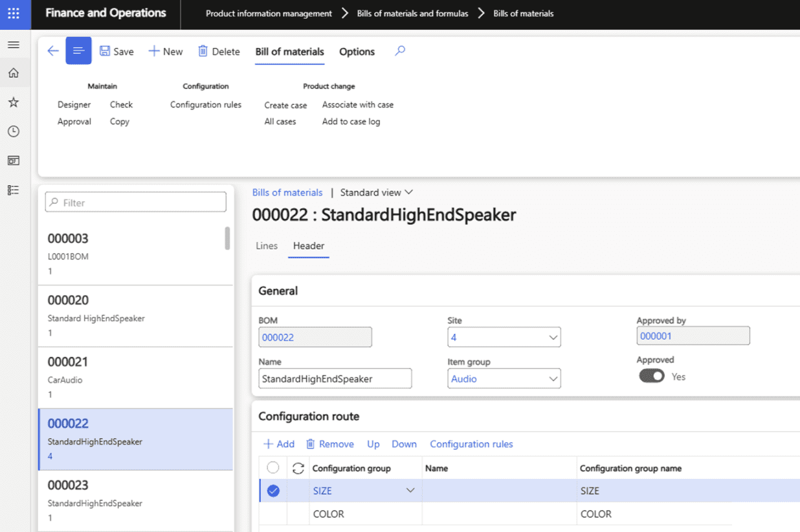The height and width of the screenshot is (532, 800).
Task: Click into the Filter search field
Action: tap(136, 203)
